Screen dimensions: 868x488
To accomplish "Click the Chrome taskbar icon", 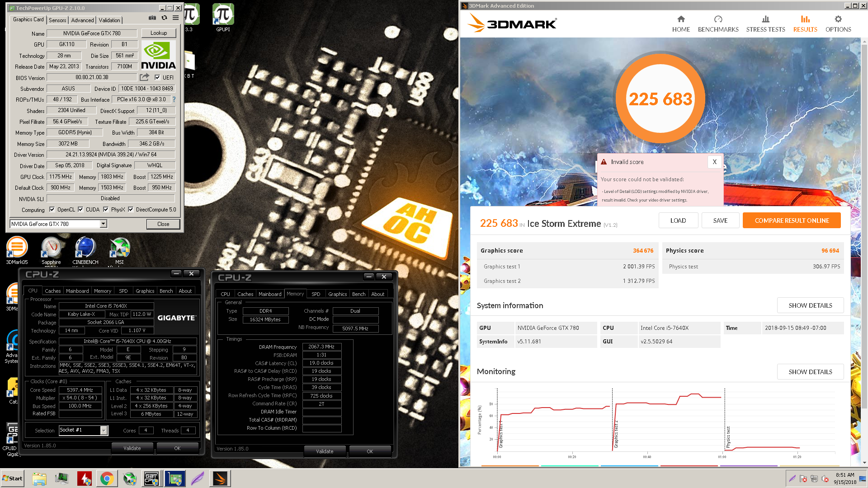I will [107, 479].
